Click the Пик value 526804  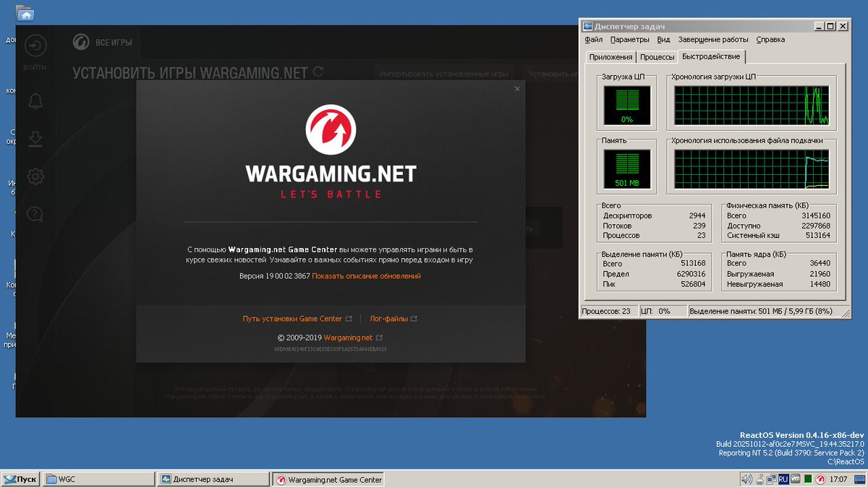point(694,284)
